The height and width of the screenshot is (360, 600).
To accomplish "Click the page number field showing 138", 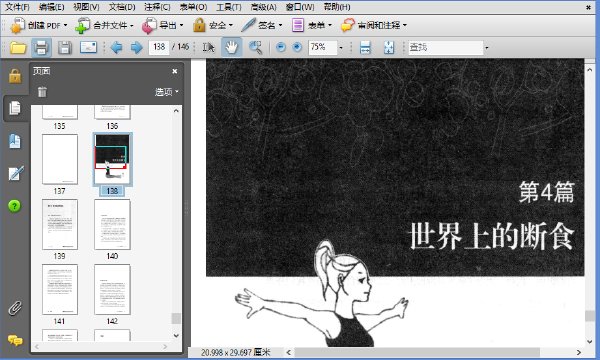I will click(159, 47).
